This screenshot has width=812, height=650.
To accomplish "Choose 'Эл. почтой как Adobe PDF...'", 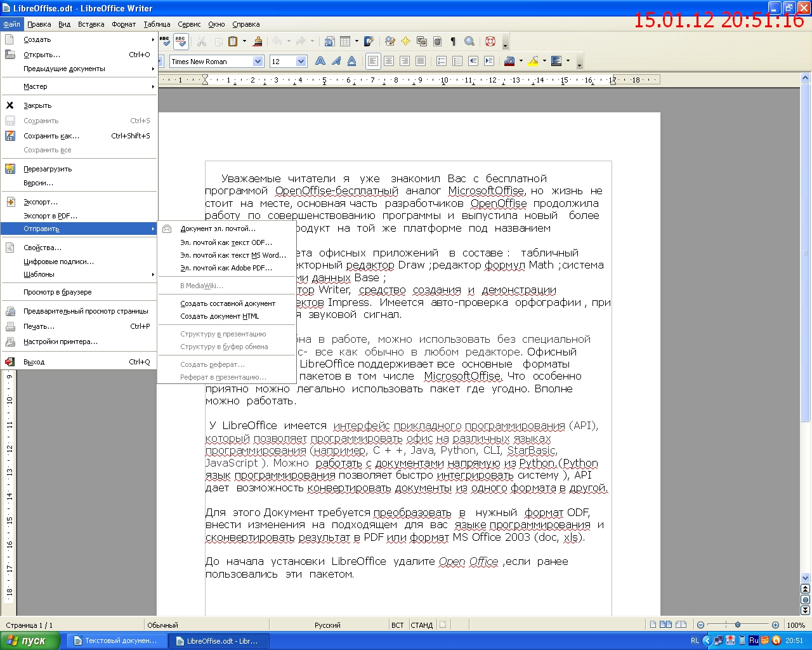I will 227,268.
